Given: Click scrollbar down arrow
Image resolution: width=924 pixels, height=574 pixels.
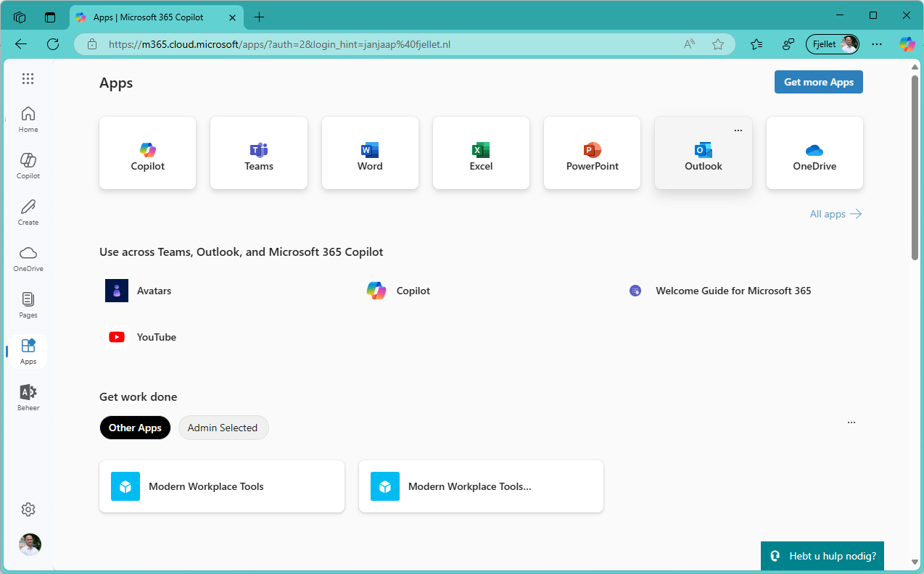Looking at the screenshot, I should (915, 561).
